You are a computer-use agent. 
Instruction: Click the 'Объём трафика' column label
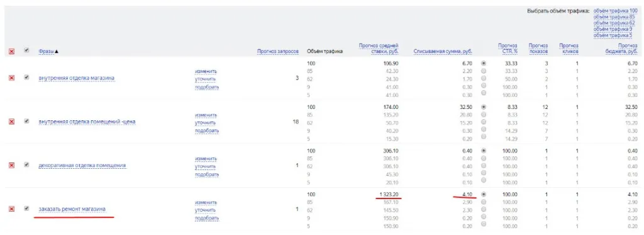[x=325, y=52]
